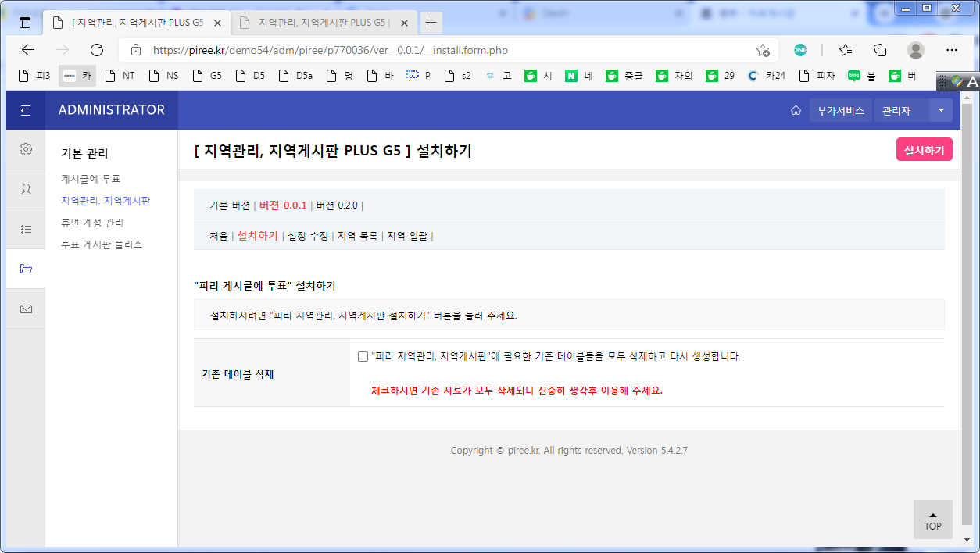Open browser settings ellipsis menu
Viewport: 980px width, 553px height.
pyautogui.click(x=951, y=50)
